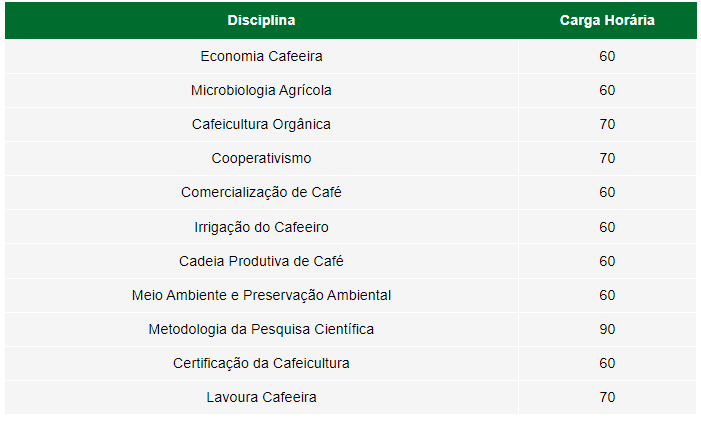Click Metodologia da Pesquisa Científica
Image resolution: width=701 pixels, height=421 pixels.
[x=261, y=329]
